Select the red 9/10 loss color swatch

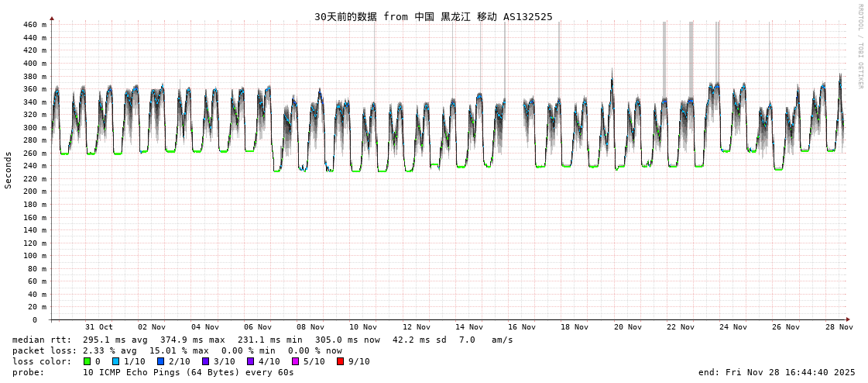341,361
